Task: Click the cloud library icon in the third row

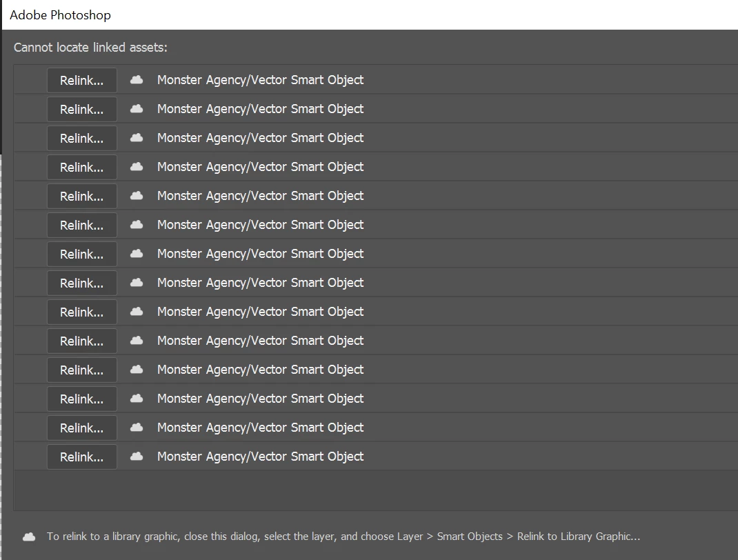Action: click(137, 137)
